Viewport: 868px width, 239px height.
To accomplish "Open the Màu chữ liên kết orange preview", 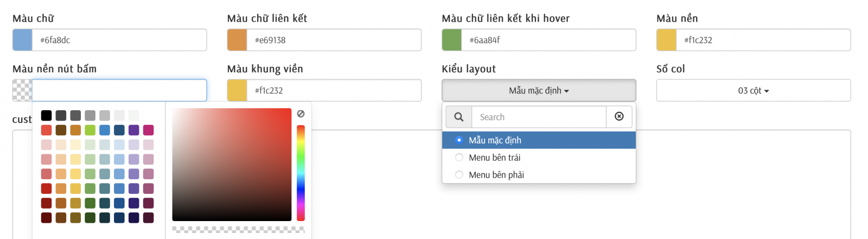I will click(237, 40).
